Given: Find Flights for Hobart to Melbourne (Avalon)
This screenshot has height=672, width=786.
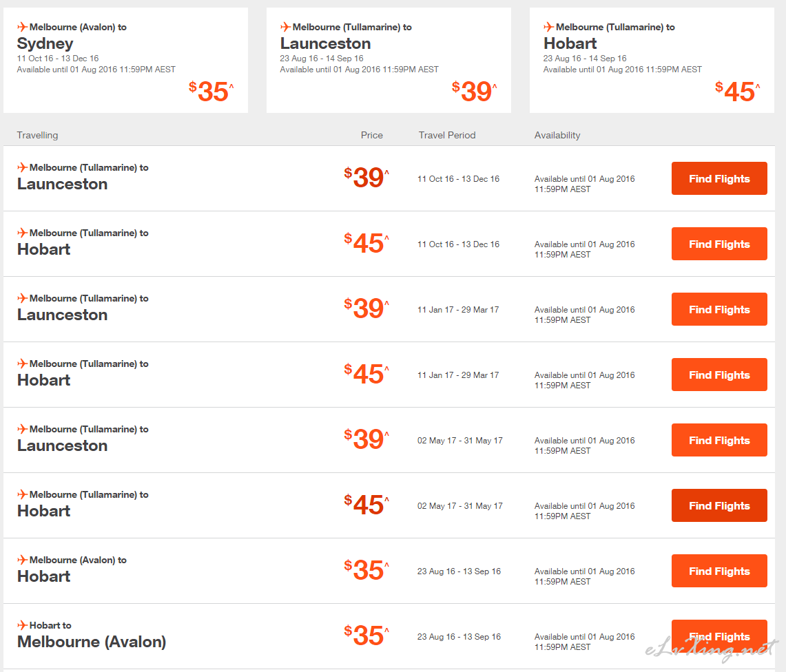Looking at the screenshot, I should (x=719, y=636).
